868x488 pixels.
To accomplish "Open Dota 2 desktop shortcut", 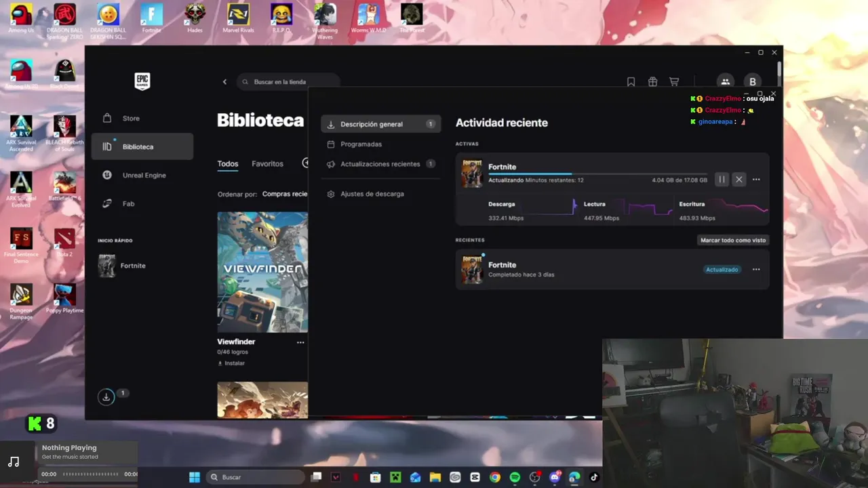I will click(64, 243).
